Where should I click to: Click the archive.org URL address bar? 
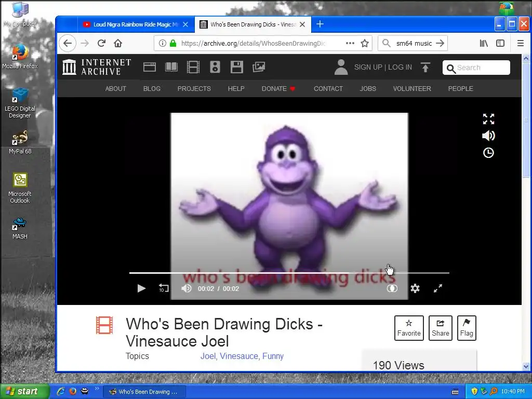click(x=253, y=43)
